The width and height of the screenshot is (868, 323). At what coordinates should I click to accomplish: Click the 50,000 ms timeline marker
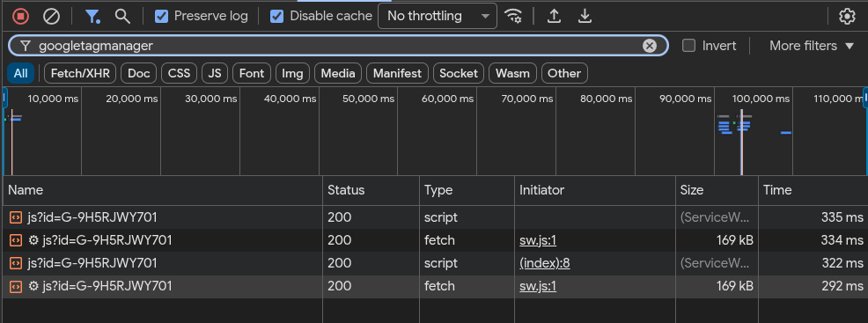click(x=368, y=99)
